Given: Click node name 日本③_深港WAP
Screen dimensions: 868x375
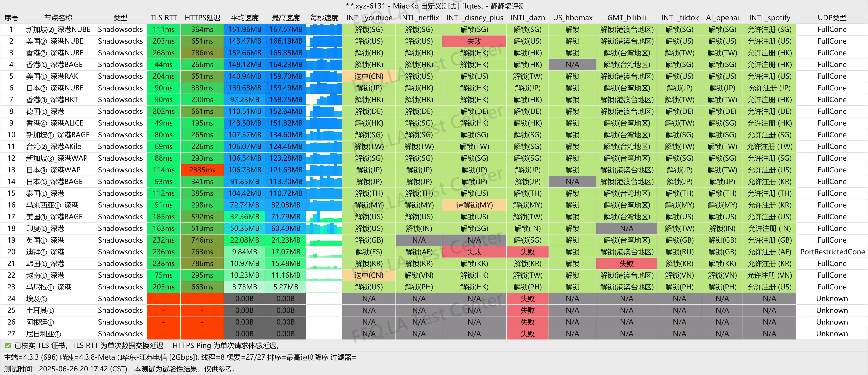Looking at the screenshot, I should click(53, 170).
